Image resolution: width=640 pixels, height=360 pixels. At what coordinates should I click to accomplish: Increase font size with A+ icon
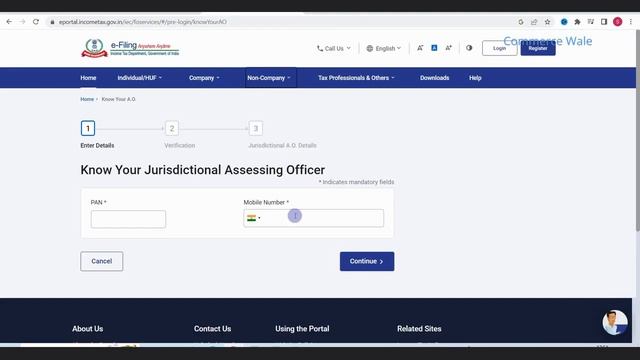point(449,48)
